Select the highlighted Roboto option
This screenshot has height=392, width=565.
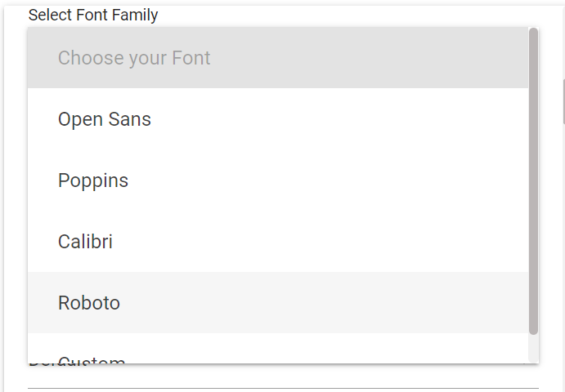pyautogui.click(x=89, y=303)
